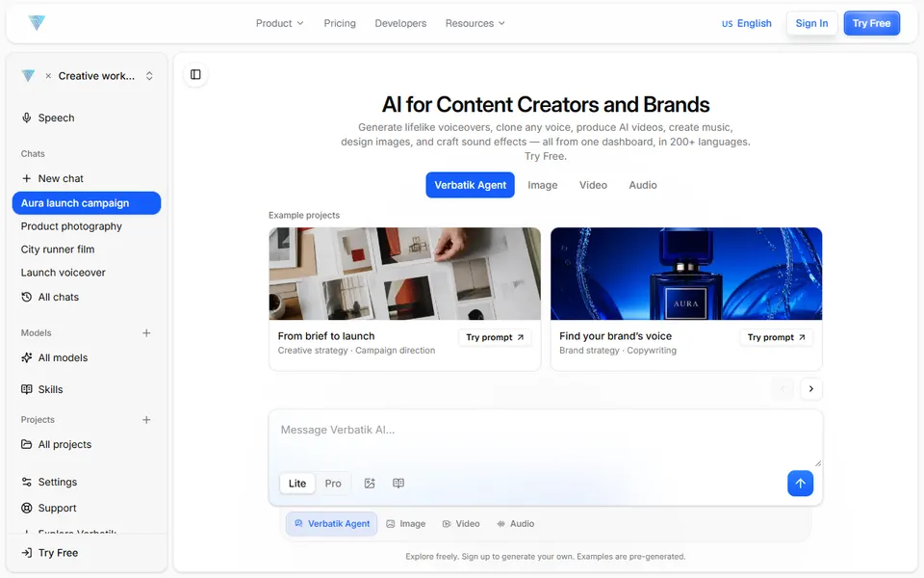Close the workspace with the x icon
924x578 pixels.
point(48,76)
